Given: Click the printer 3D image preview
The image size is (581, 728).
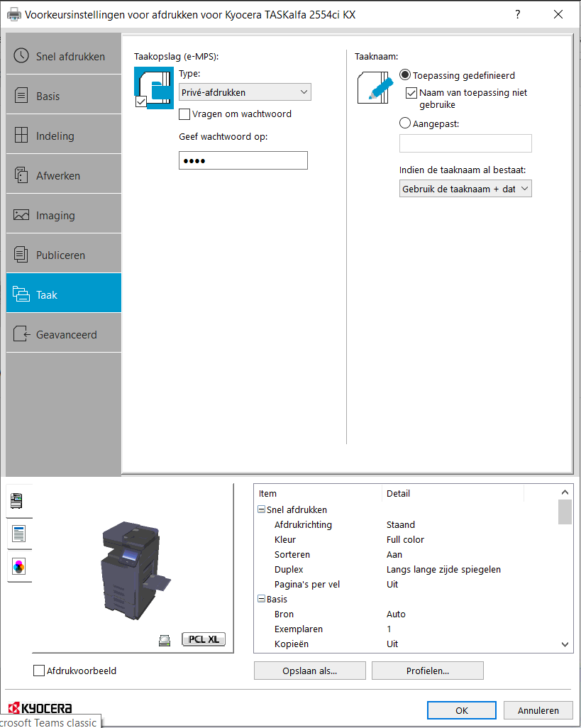Looking at the screenshot, I should point(135,570).
